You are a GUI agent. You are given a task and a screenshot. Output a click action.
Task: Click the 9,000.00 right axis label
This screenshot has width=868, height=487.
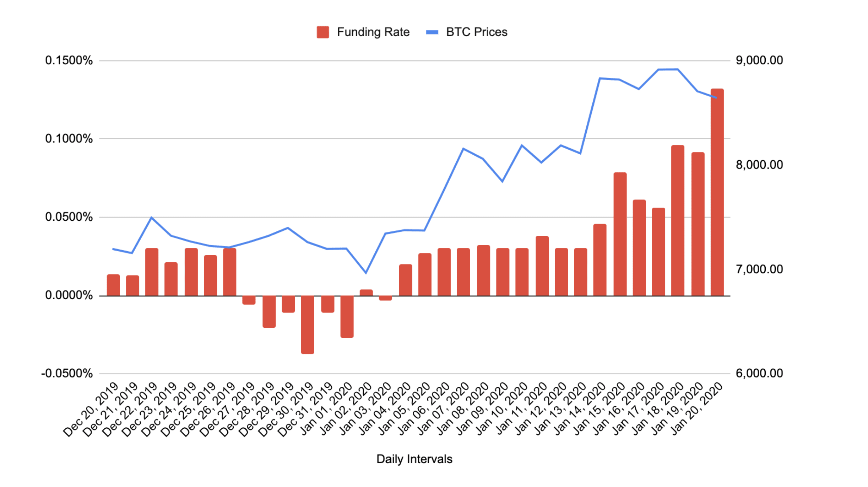click(x=759, y=60)
